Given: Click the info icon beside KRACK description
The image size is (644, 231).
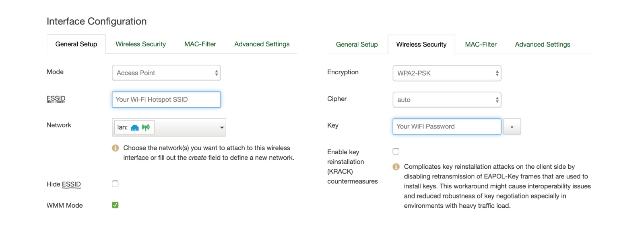Looking at the screenshot, I should coord(396,167).
